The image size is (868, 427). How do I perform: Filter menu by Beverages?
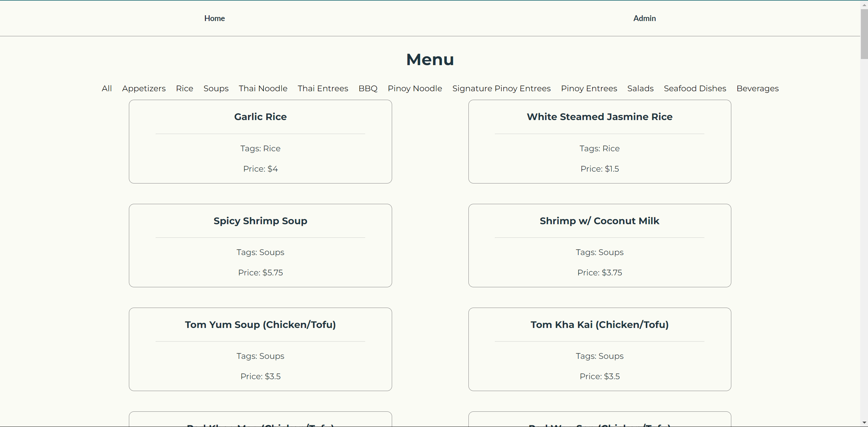click(x=757, y=88)
